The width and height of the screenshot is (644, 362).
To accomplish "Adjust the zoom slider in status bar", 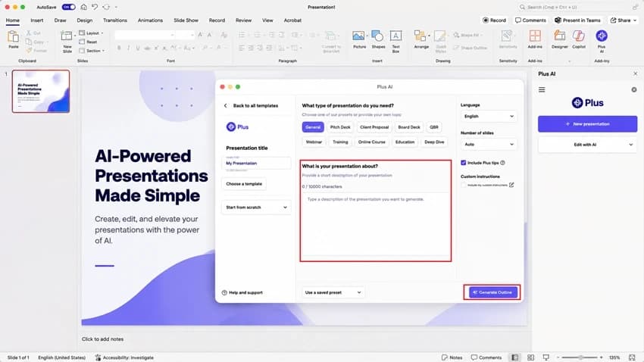I will pos(581,357).
